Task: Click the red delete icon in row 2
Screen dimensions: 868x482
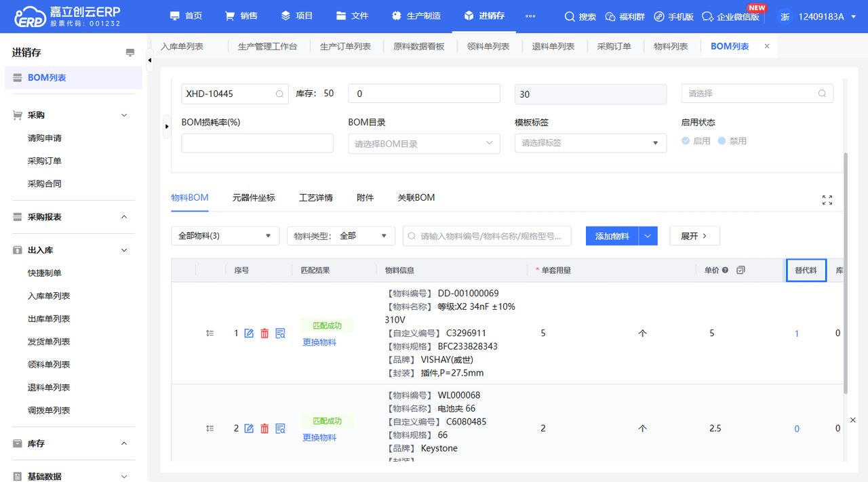Action: pyautogui.click(x=264, y=428)
